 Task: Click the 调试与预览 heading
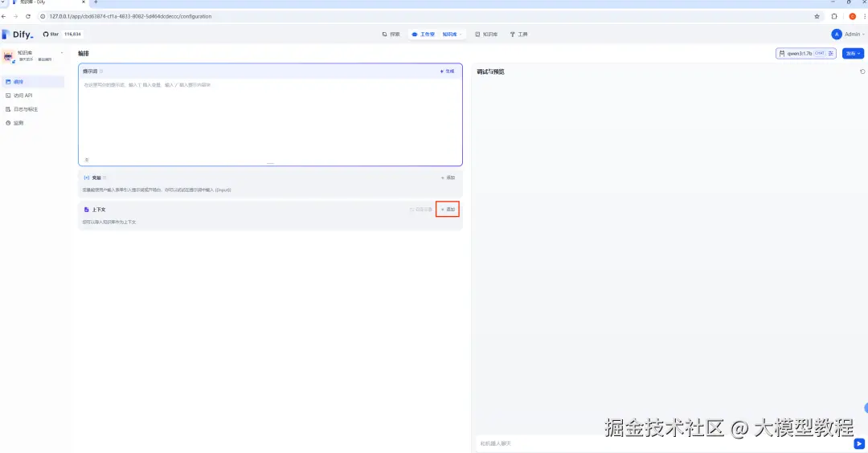pyautogui.click(x=490, y=72)
